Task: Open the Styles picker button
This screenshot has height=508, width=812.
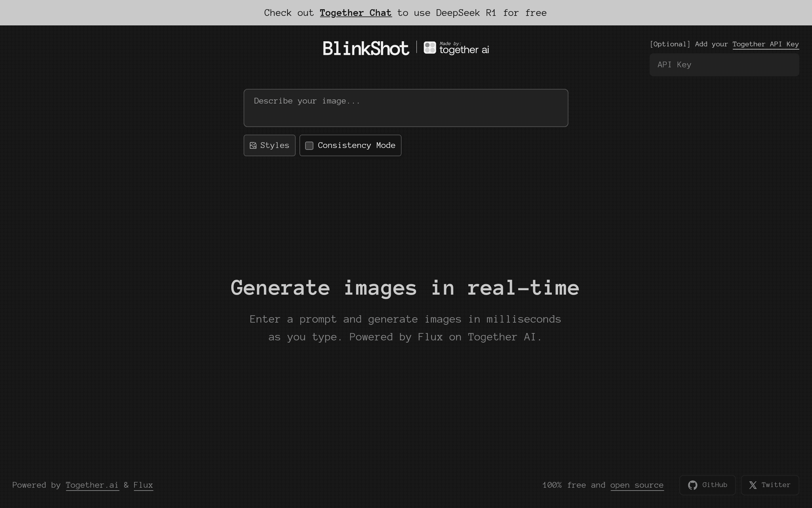Action: 269,145
